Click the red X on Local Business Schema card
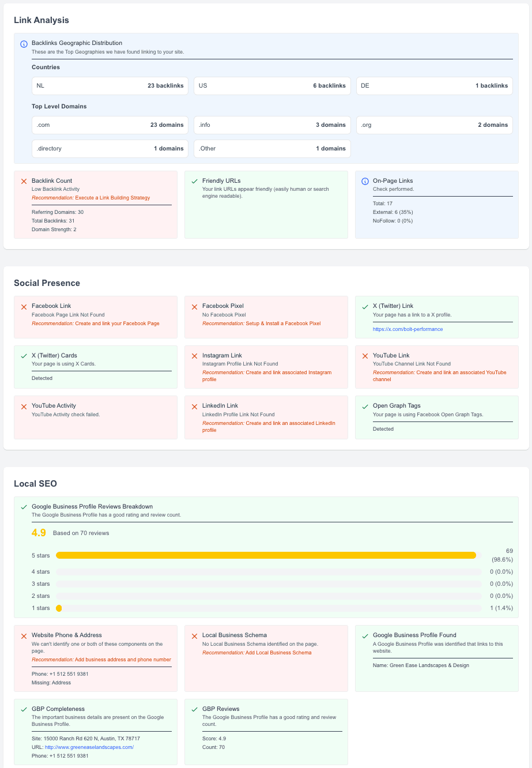Screen dimensions: 532x768 pos(194,635)
